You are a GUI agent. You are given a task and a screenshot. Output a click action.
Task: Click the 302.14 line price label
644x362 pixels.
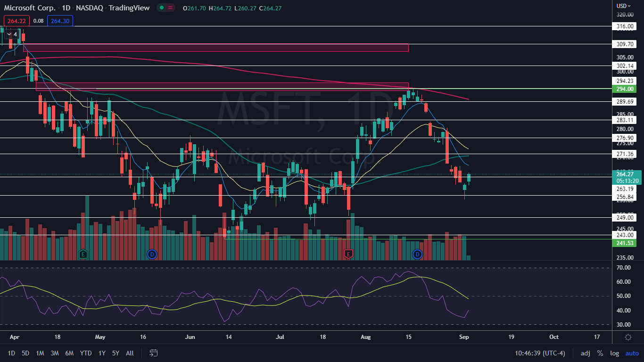pos(625,66)
